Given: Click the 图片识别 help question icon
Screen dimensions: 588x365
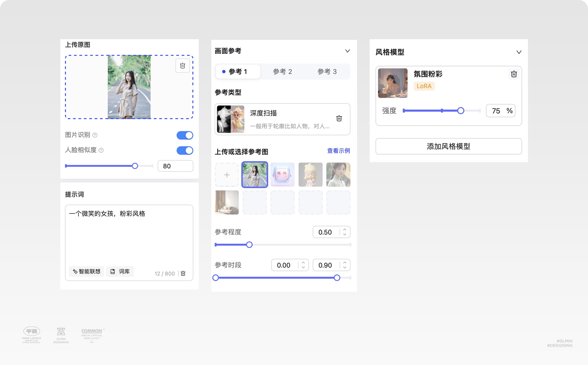Looking at the screenshot, I should coord(95,135).
